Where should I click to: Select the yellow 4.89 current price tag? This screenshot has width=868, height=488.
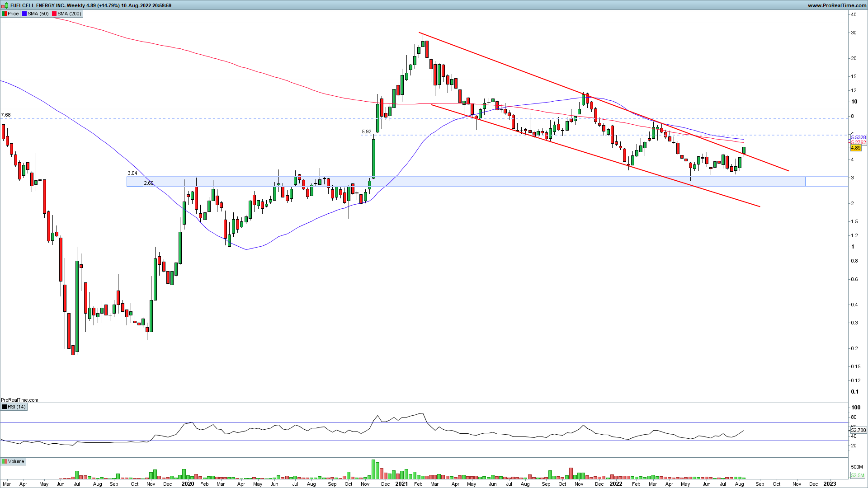855,148
